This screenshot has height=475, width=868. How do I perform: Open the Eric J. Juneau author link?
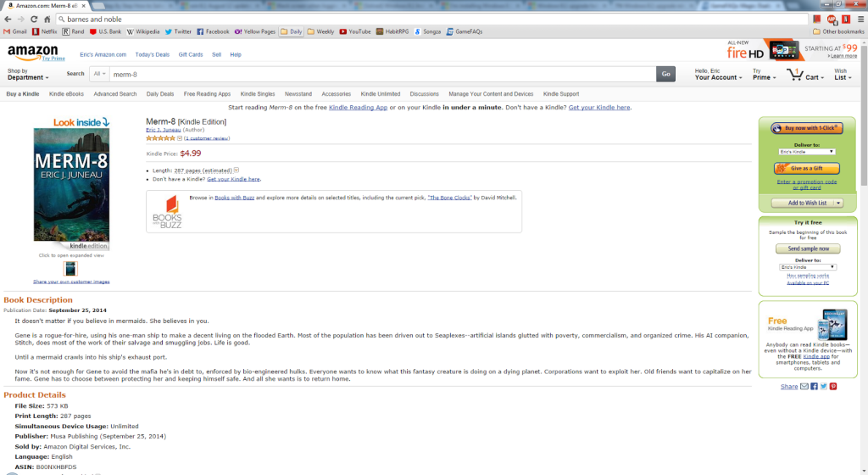(x=164, y=130)
